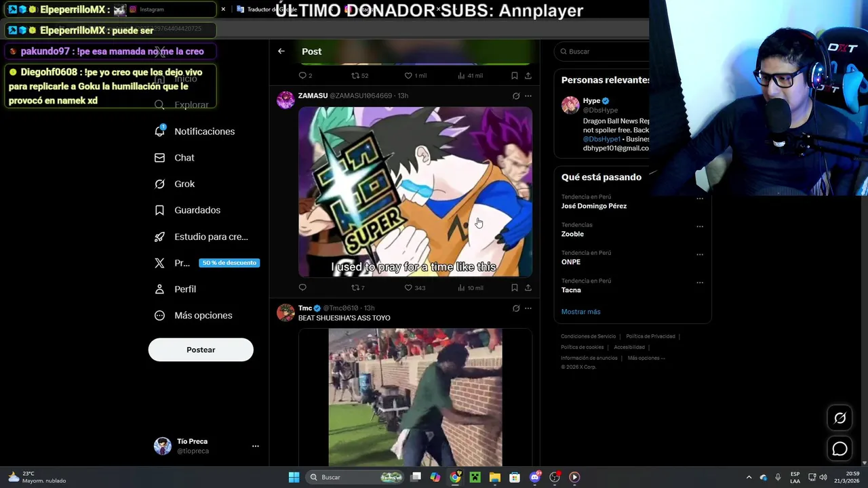
Task: Share ZAMASU's post
Action: tap(528, 287)
